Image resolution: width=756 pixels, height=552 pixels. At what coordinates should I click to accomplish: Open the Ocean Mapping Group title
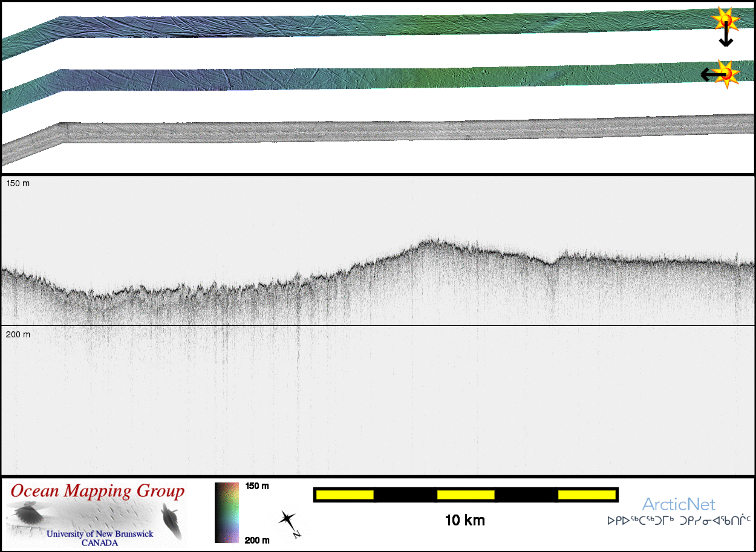97,491
